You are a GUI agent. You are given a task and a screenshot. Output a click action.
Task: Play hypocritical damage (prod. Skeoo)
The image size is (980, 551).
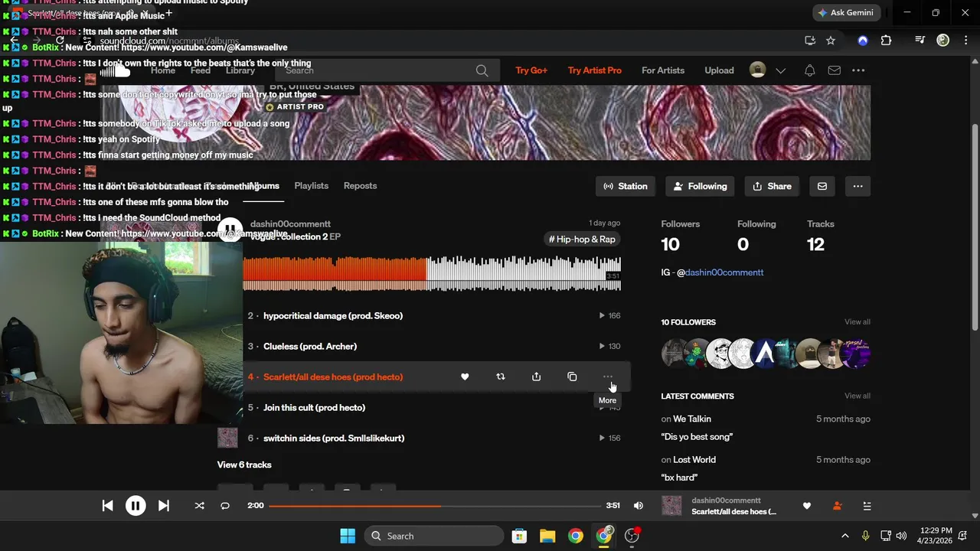click(332, 315)
